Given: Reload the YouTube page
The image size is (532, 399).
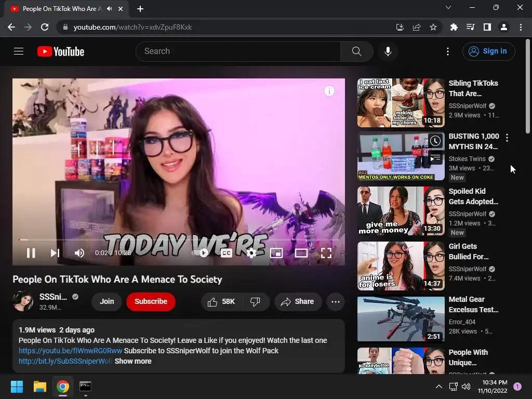Looking at the screenshot, I should click(x=45, y=27).
